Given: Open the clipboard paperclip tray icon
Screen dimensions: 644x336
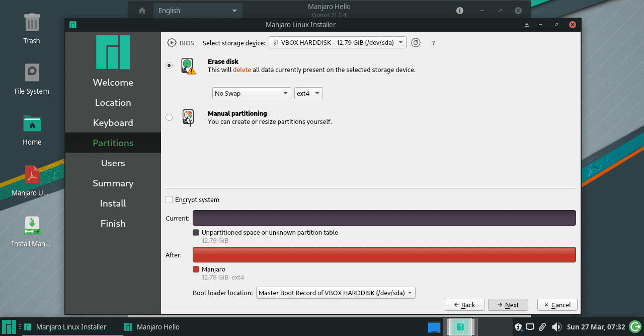Looking at the screenshot, I should coord(542,327).
